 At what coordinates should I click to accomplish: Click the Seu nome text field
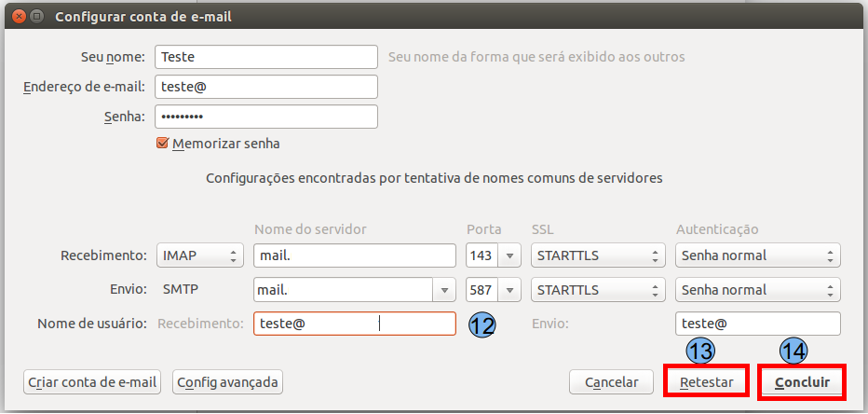pos(265,57)
